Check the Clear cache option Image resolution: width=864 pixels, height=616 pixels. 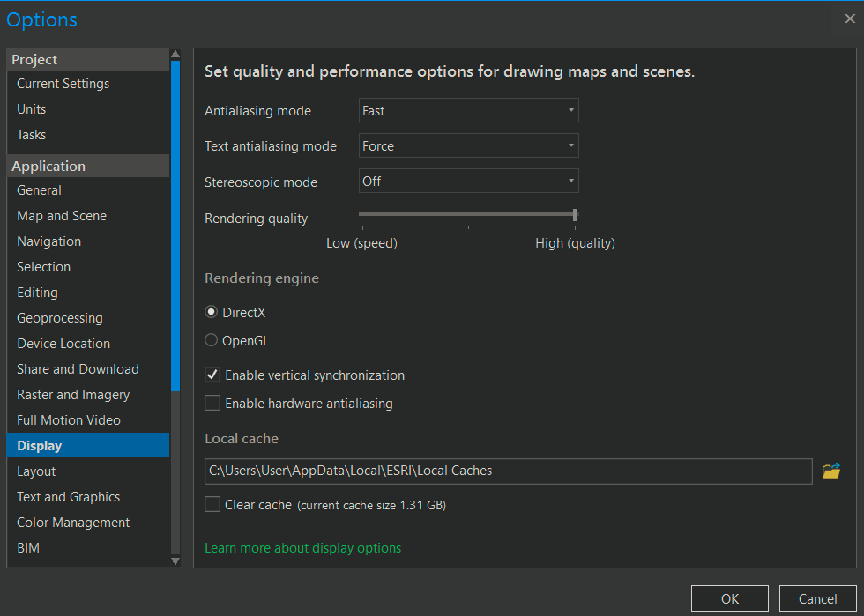[x=212, y=505]
